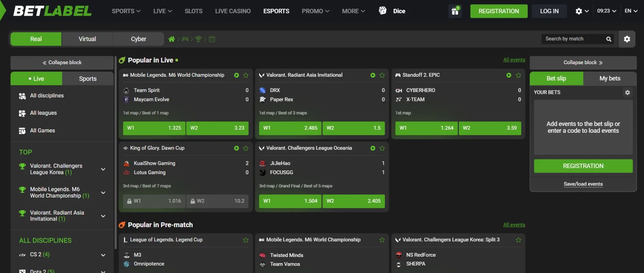The width and height of the screenshot is (644, 273).
Task: Click Popular in Live rocket icon
Action: pyautogui.click(x=122, y=60)
